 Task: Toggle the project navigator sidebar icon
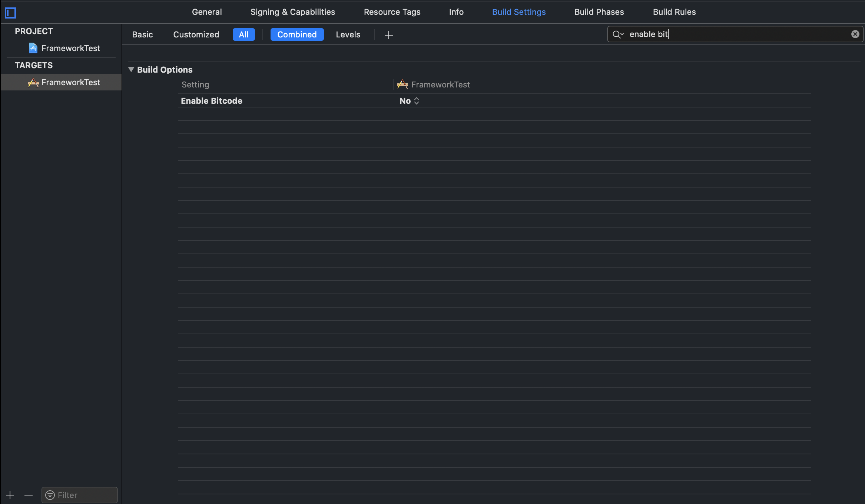click(10, 13)
